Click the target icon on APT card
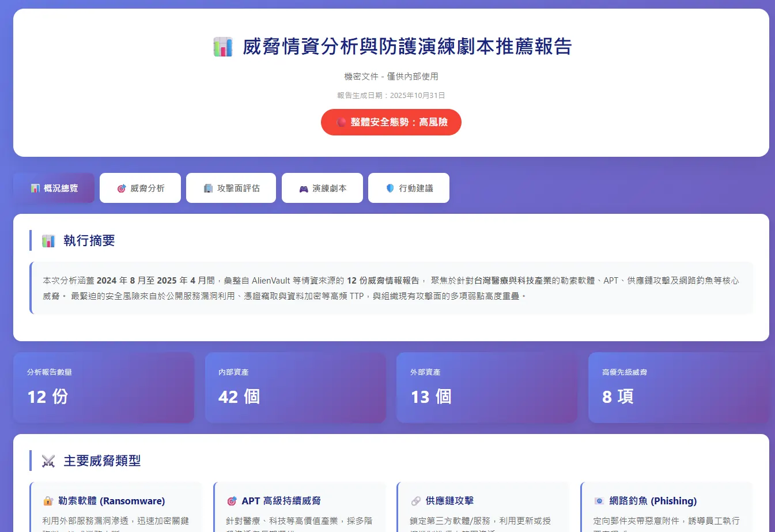Image resolution: width=775 pixels, height=532 pixels. [x=232, y=501]
